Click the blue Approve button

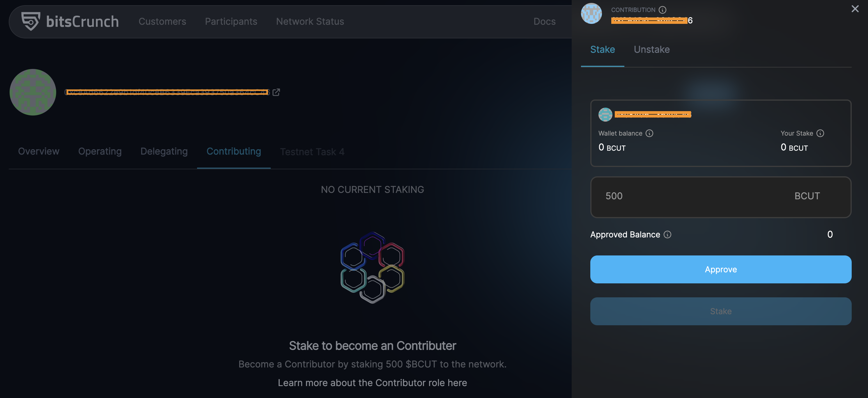click(x=721, y=269)
